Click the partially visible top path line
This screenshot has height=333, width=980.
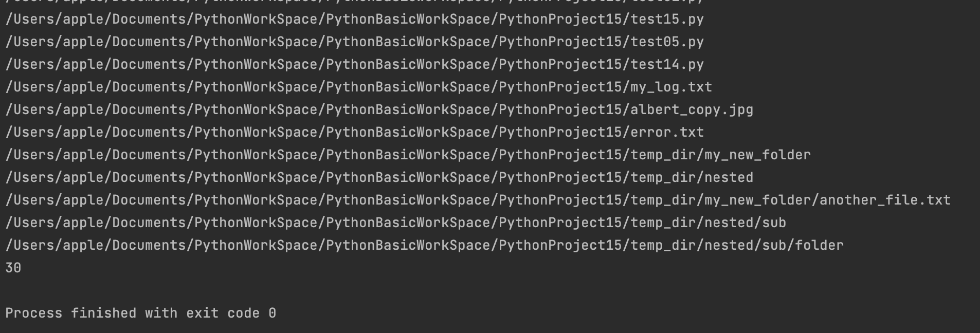point(354,2)
